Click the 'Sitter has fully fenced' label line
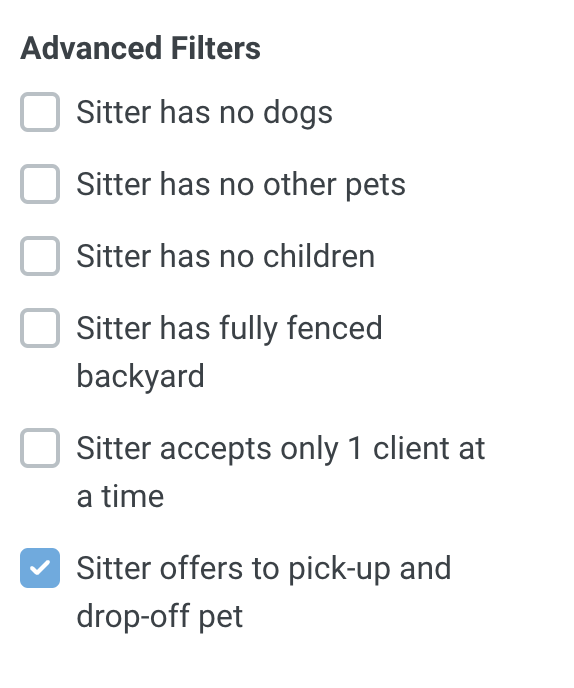This screenshot has width=574, height=688. [x=230, y=329]
